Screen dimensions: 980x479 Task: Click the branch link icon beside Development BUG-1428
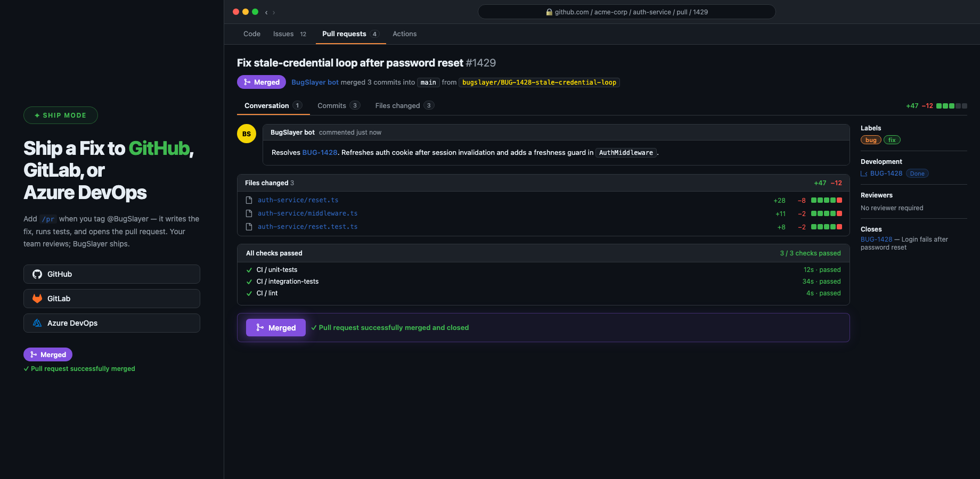863,173
